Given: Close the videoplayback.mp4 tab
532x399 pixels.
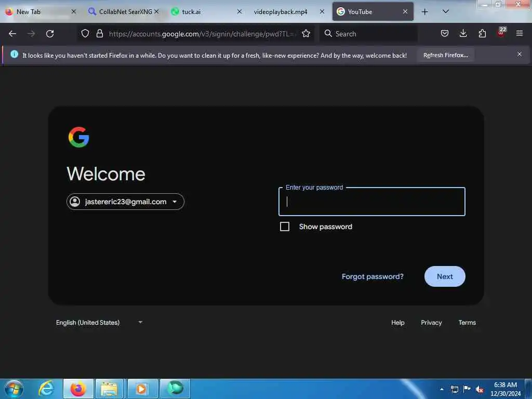Looking at the screenshot, I should click(x=322, y=11).
